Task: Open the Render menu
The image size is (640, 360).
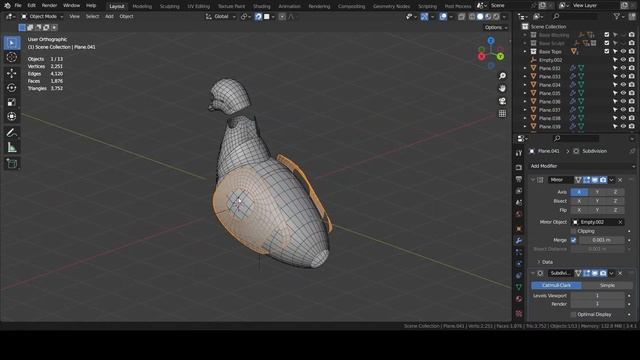Action: 49,6
